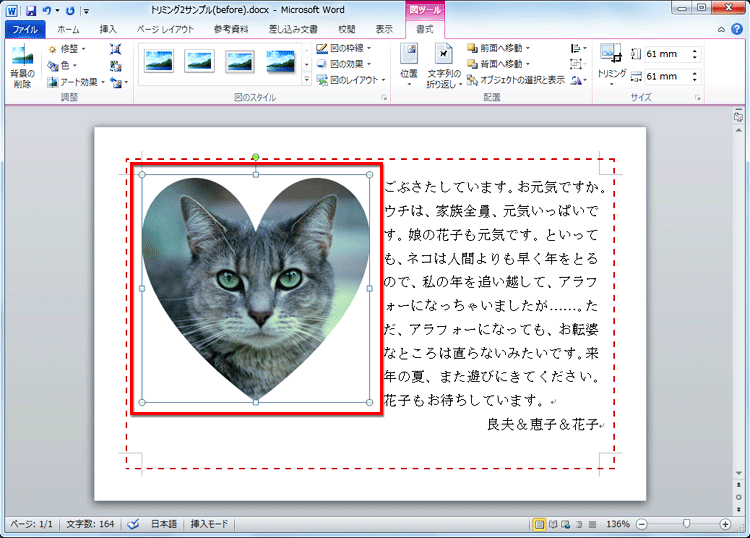The width and height of the screenshot is (750, 538).
Task: Switch to the Insert (挿入) tab
Action: tap(108, 29)
